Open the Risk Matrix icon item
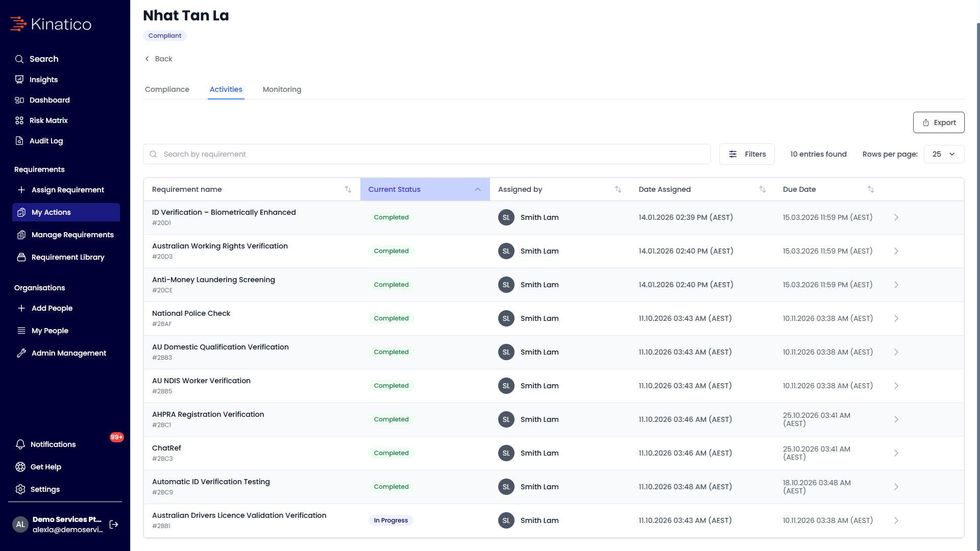Screen dimensions: 980x551 (x=19, y=120)
